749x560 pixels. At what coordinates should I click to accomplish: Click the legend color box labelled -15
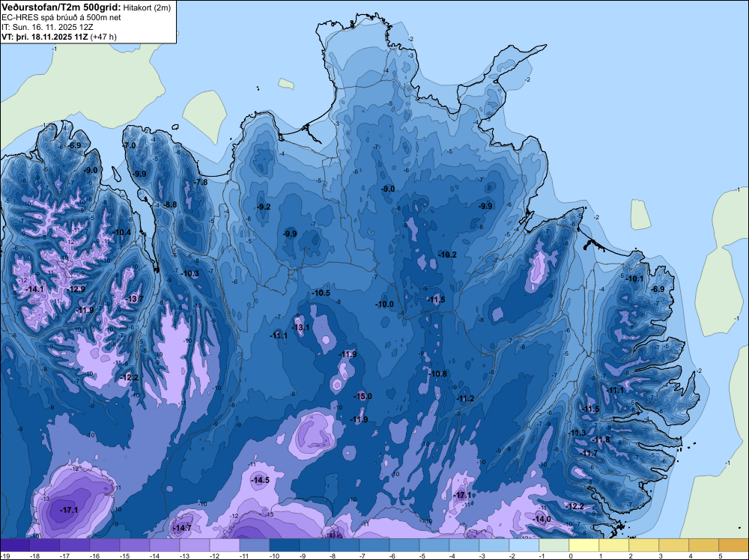click(x=135, y=545)
